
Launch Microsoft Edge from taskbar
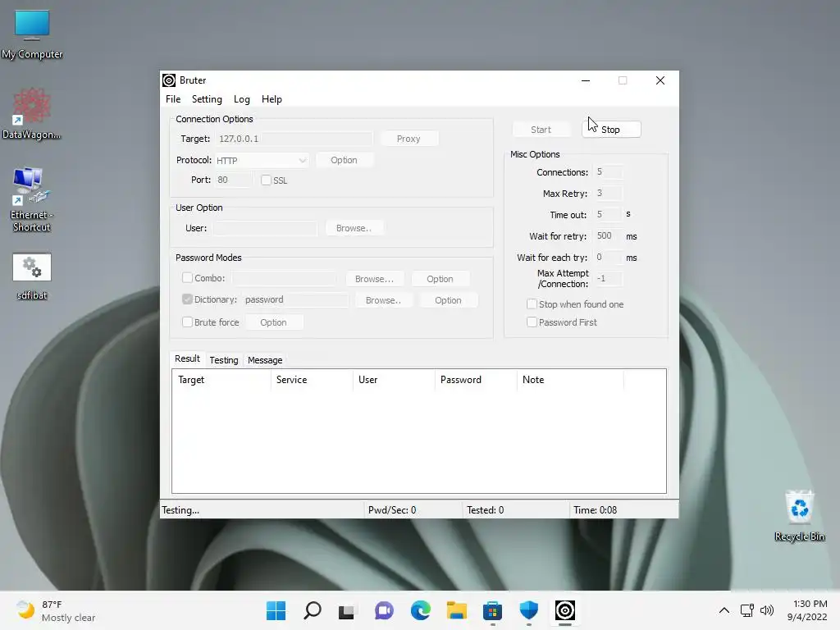(x=421, y=610)
